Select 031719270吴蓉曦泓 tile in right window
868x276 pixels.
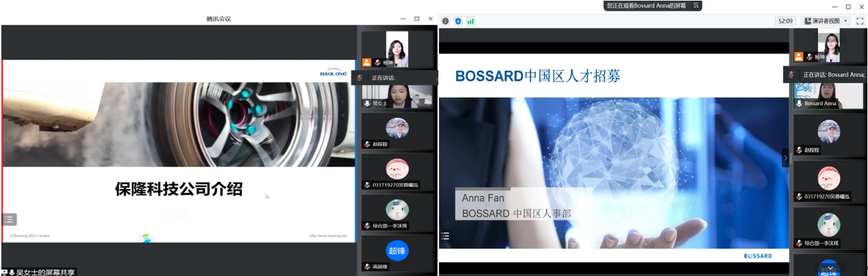(828, 180)
